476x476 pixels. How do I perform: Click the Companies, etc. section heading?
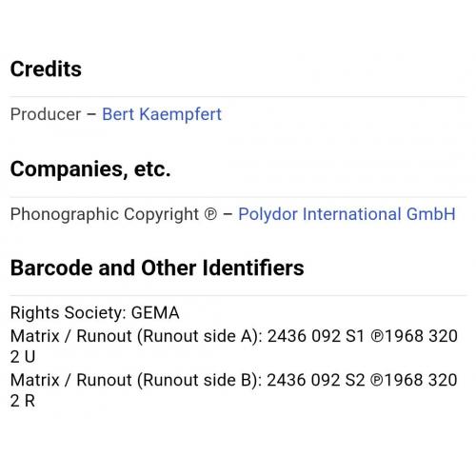(90, 169)
